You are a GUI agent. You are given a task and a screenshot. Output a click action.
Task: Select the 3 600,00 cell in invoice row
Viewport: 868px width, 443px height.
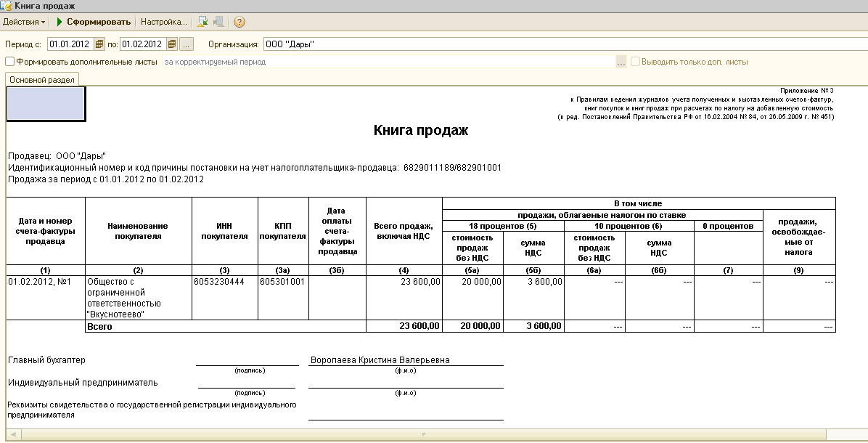click(x=533, y=298)
